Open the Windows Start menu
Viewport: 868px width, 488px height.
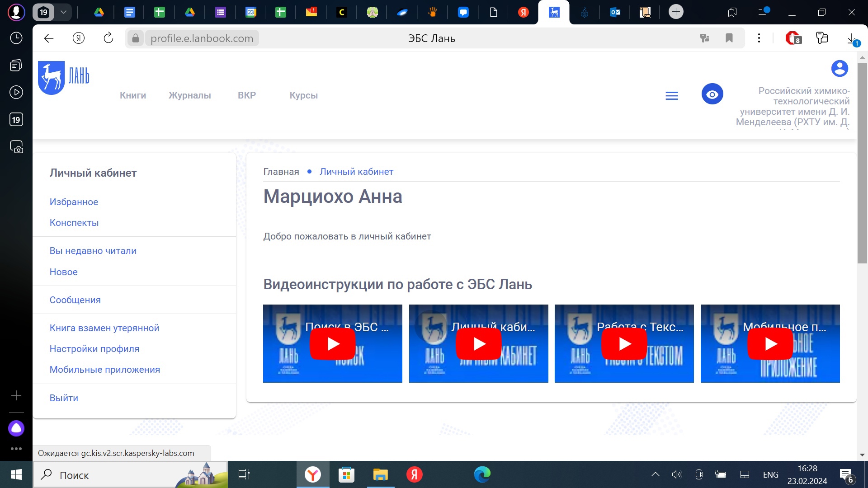(16, 474)
